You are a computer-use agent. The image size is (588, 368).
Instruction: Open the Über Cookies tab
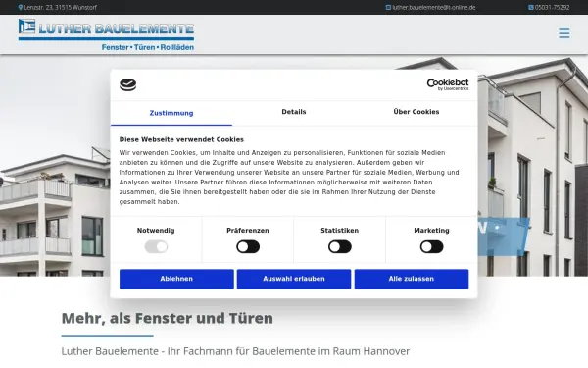tap(416, 112)
